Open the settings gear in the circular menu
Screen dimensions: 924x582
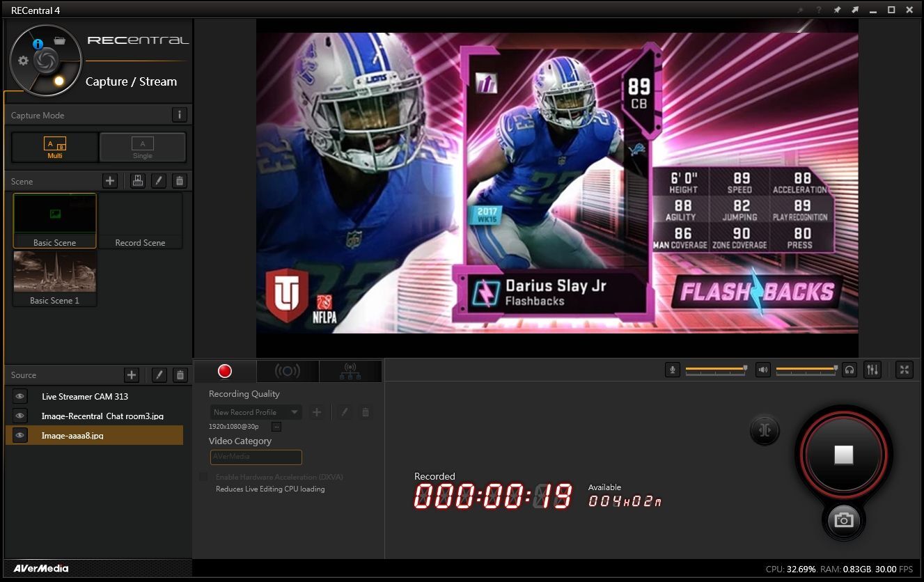23,61
